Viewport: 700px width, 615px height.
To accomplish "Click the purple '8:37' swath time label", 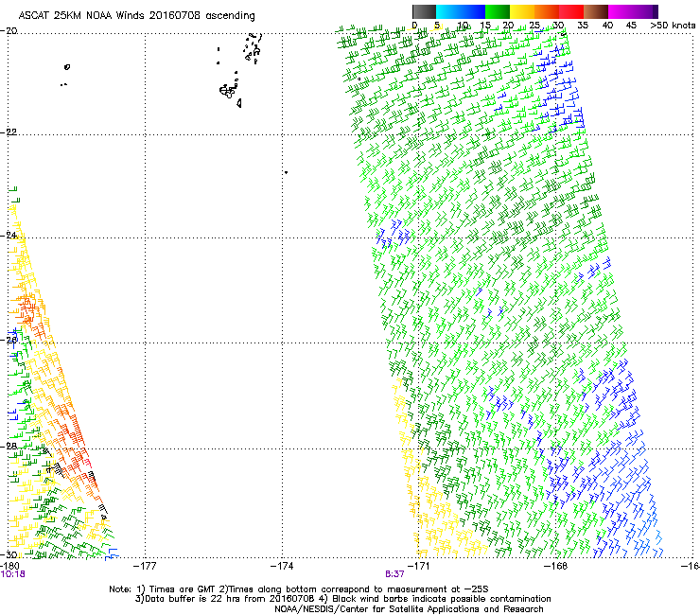I will tap(394, 574).
